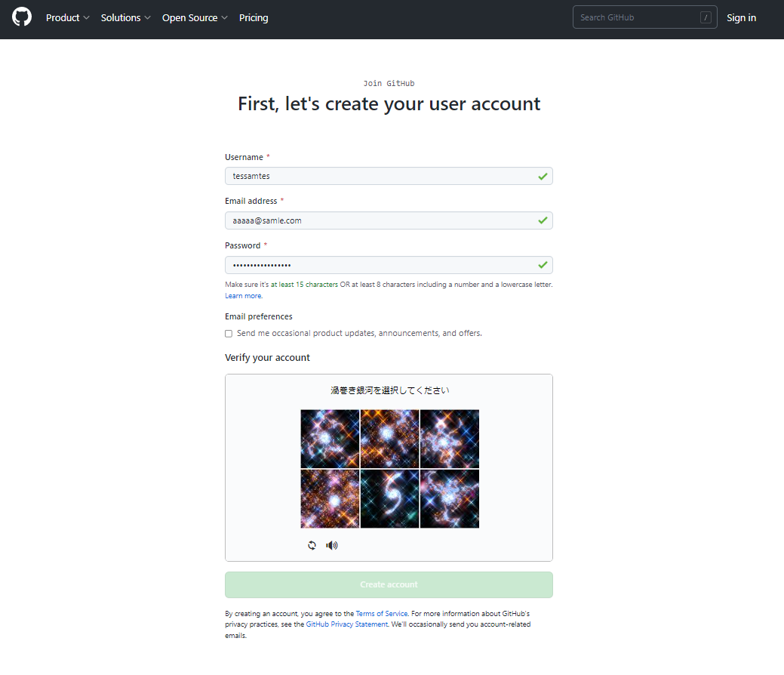Open the GitHub Privacy Statement link
The height and width of the screenshot is (675, 784).
(347, 624)
